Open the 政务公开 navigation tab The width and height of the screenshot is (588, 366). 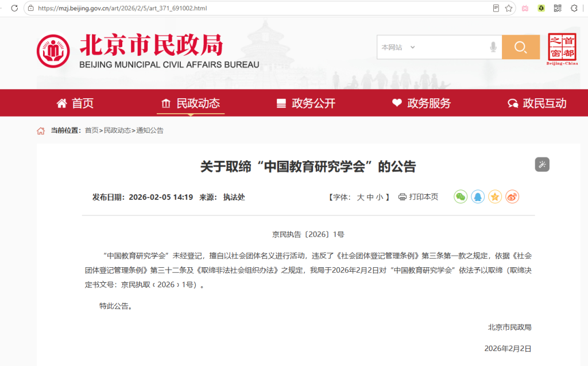(306, 103)
